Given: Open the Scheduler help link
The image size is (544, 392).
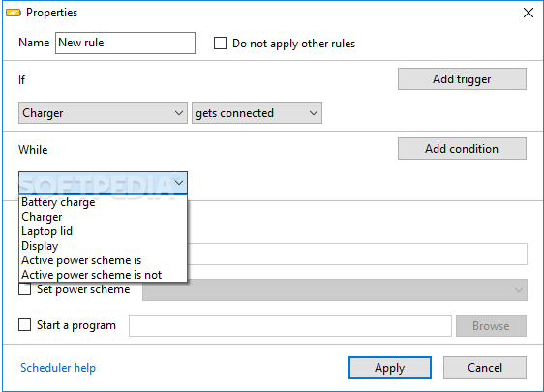Looking at the screenshot, I should [58, 368].
